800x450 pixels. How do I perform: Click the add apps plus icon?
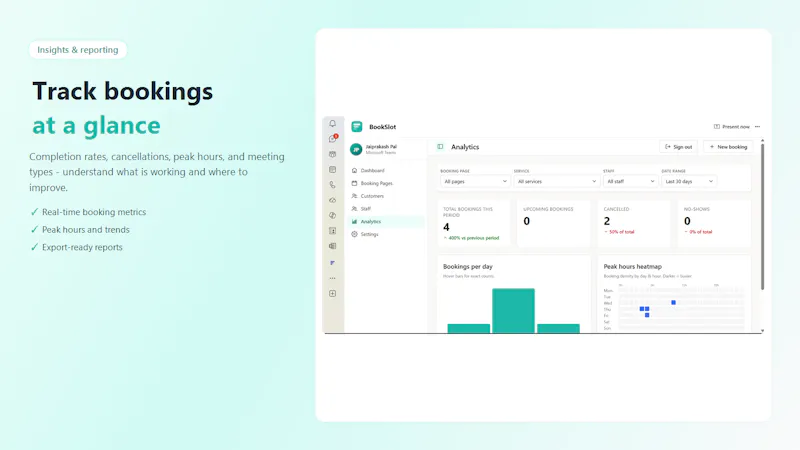(x=333, y=293)
